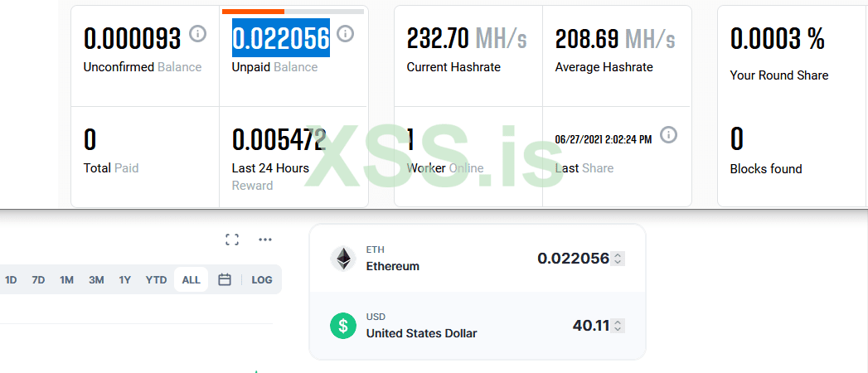
Task: Click the Unpaid Balance label
Action: click(x=274, y=67)
